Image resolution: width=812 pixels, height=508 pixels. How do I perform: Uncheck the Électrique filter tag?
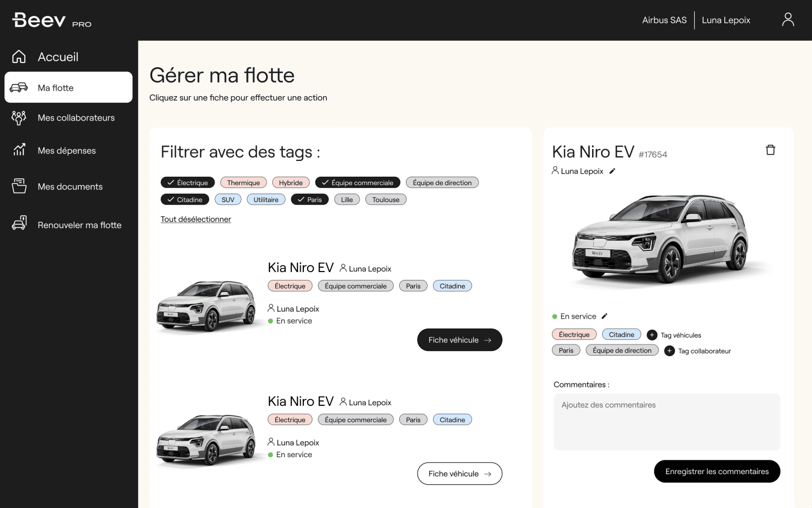188,183
